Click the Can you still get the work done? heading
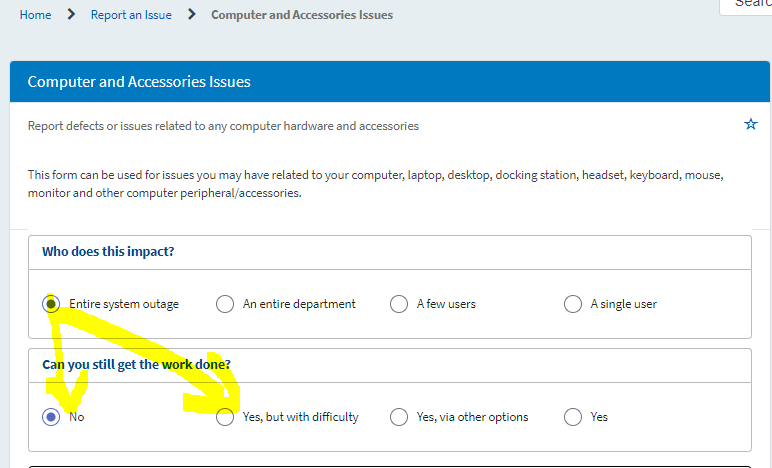Screen dimensions: 772x468 pos(136,364)
